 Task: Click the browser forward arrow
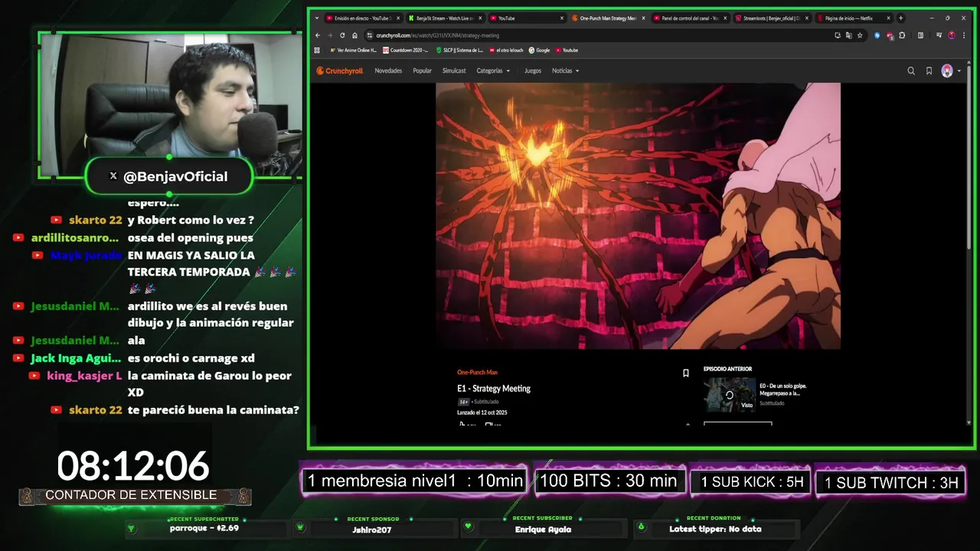click(x=330, y=35)
